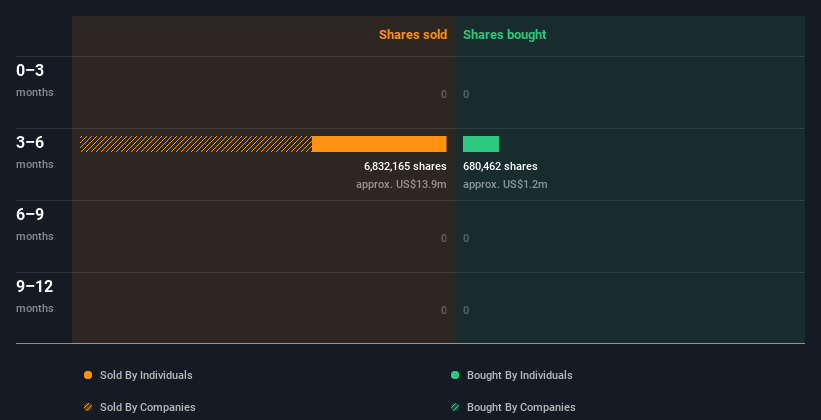
Task: Click the 0–3 months row label
Action: 35,81
